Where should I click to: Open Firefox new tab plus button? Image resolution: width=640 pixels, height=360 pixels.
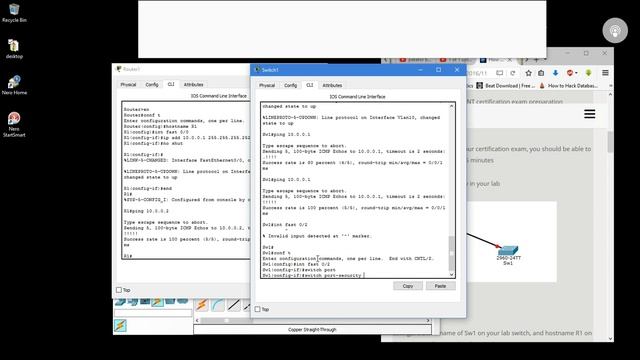coord(536,60)
